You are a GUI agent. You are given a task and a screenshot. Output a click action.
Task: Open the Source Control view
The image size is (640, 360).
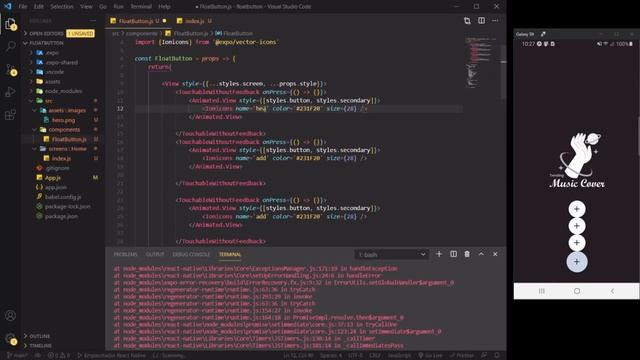pos(11,70)
